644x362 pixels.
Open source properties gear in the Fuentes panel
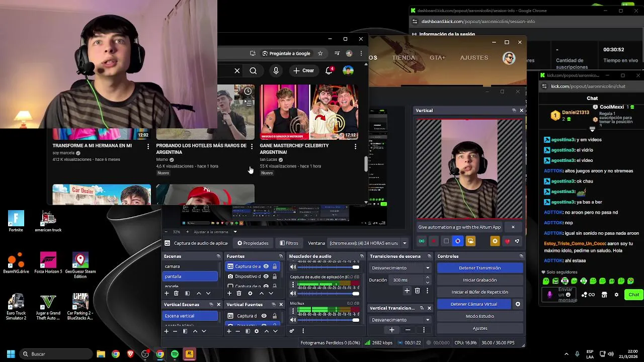tap(250, 293)
